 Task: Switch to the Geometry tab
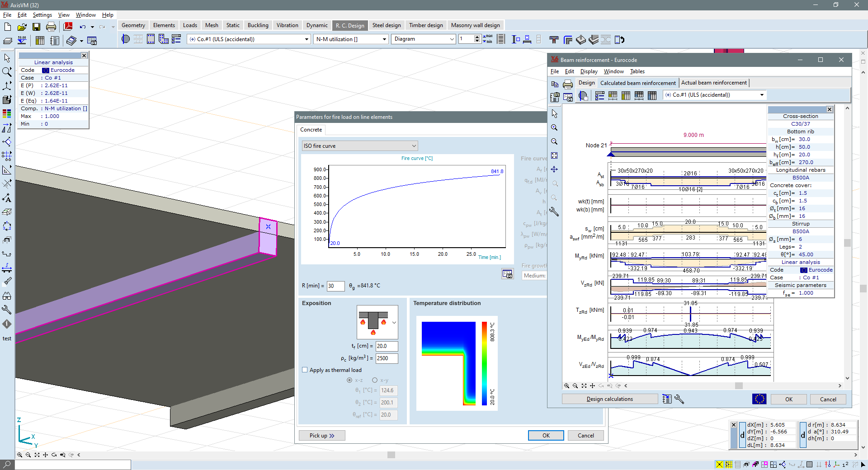[133, 25]
